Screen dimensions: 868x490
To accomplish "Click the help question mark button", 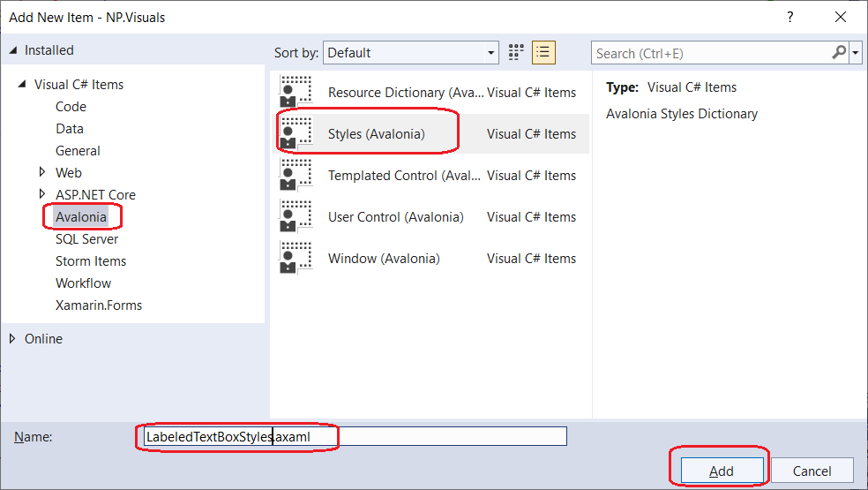I will pos(790,17).
